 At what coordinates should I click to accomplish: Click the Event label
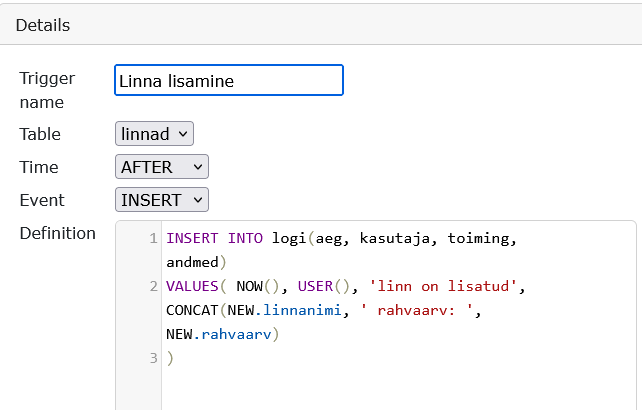pyautogui.click(x=42, y=200)
